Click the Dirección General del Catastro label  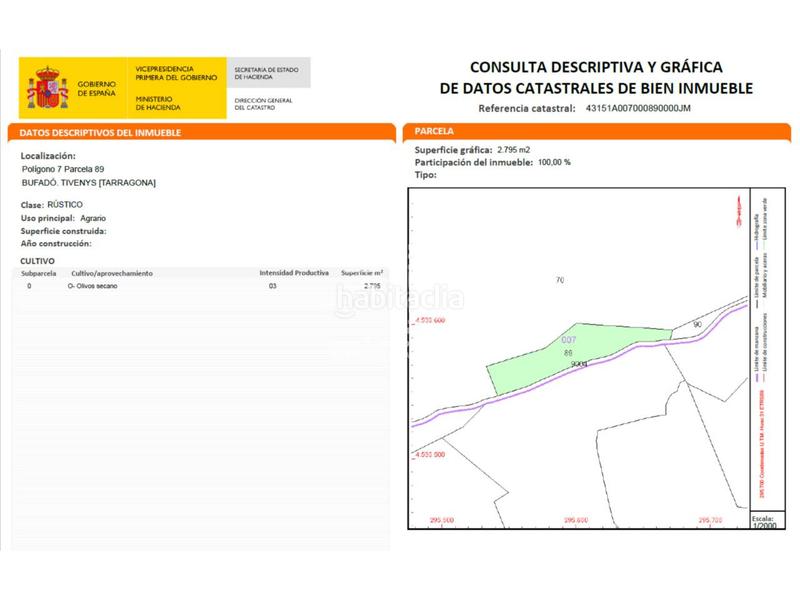262,105
